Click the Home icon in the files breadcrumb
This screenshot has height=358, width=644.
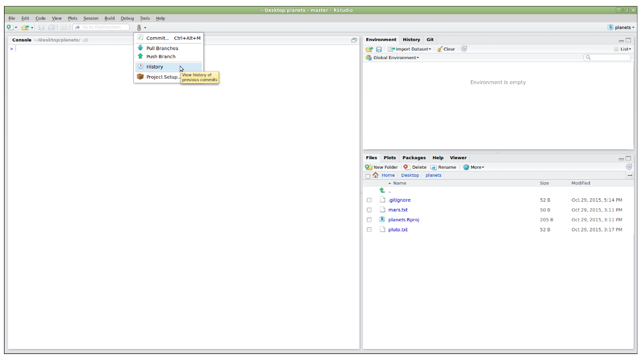[375, 175]
